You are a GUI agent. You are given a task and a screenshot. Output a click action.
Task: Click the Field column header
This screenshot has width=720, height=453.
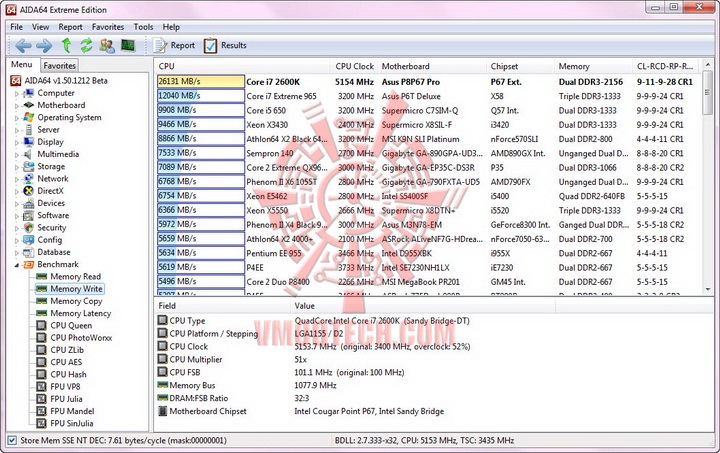[222, 306]
